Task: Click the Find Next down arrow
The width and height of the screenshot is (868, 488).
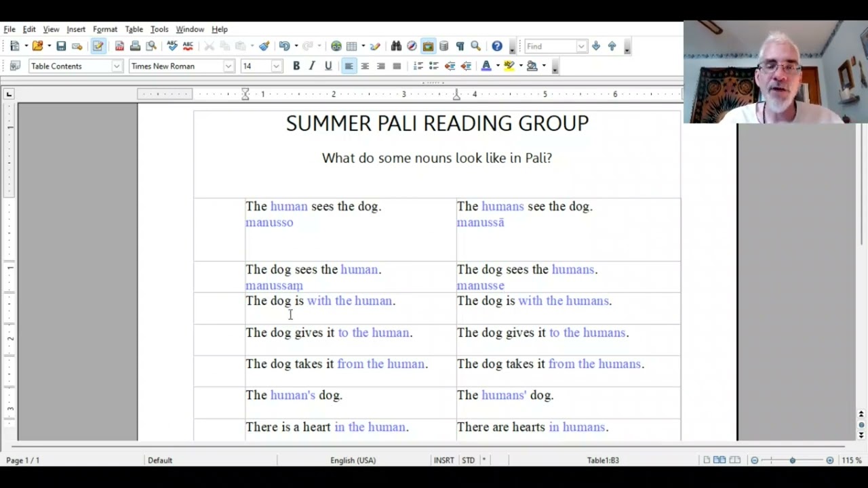Action: (x=596, y=46)
